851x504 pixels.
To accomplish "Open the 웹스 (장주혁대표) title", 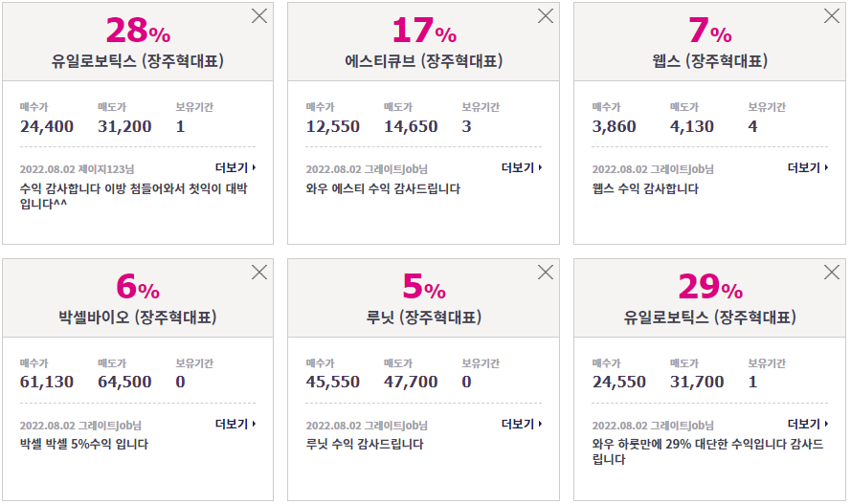I will (x=710, y=60).
